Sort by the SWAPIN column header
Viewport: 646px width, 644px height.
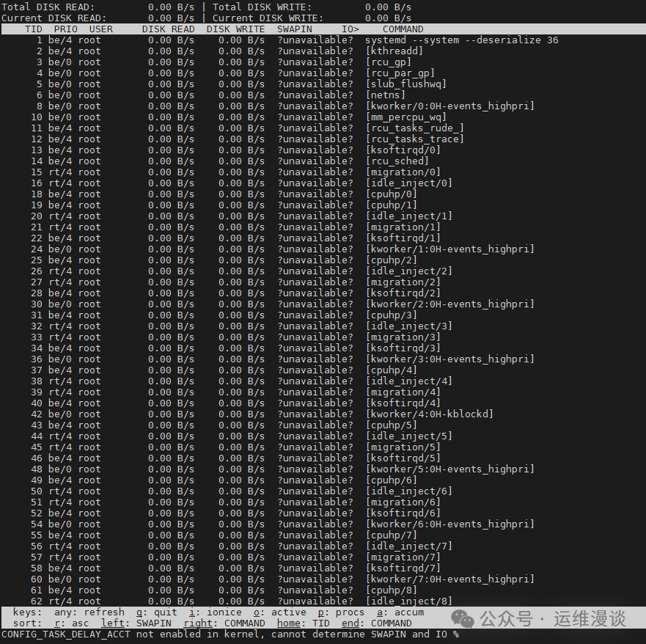click(294, 29)
